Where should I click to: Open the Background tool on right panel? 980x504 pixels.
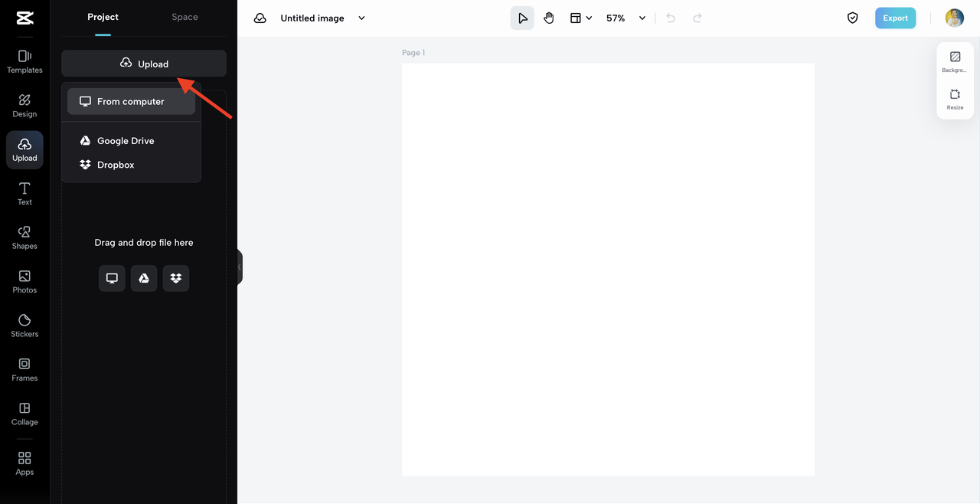pyautogui.click(x=955, y=62)
